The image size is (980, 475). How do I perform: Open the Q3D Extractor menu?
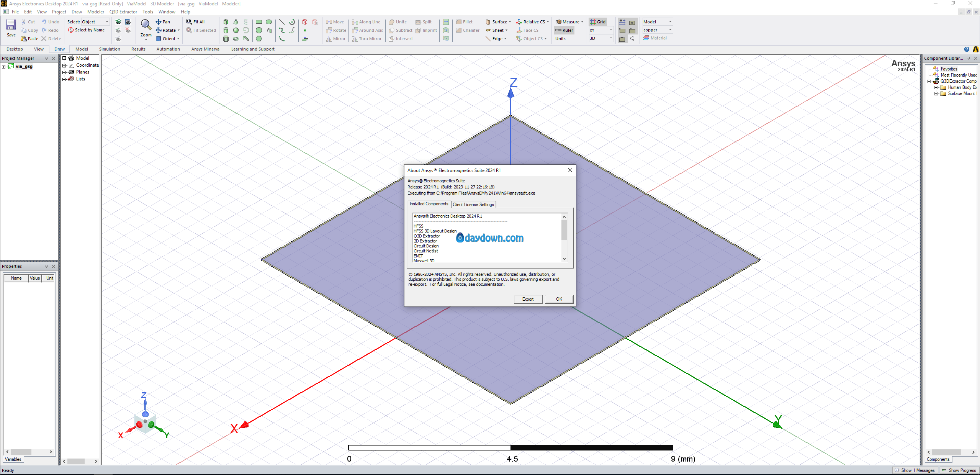[123, 12]
